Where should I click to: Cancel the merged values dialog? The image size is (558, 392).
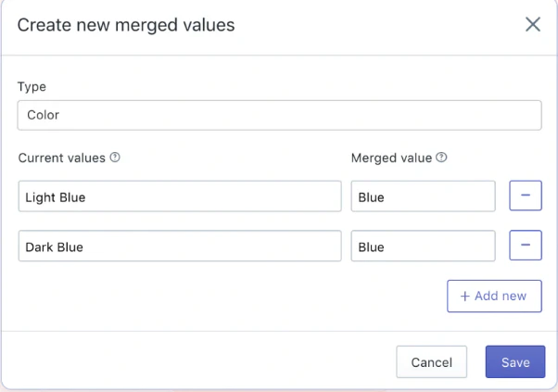point(431,362)
